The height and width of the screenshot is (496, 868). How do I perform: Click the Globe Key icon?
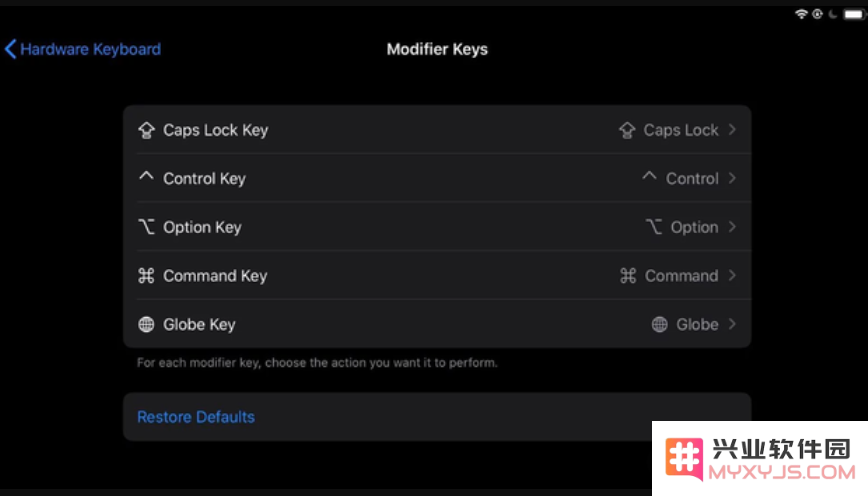pyautogui.click(x=146, y=324)
